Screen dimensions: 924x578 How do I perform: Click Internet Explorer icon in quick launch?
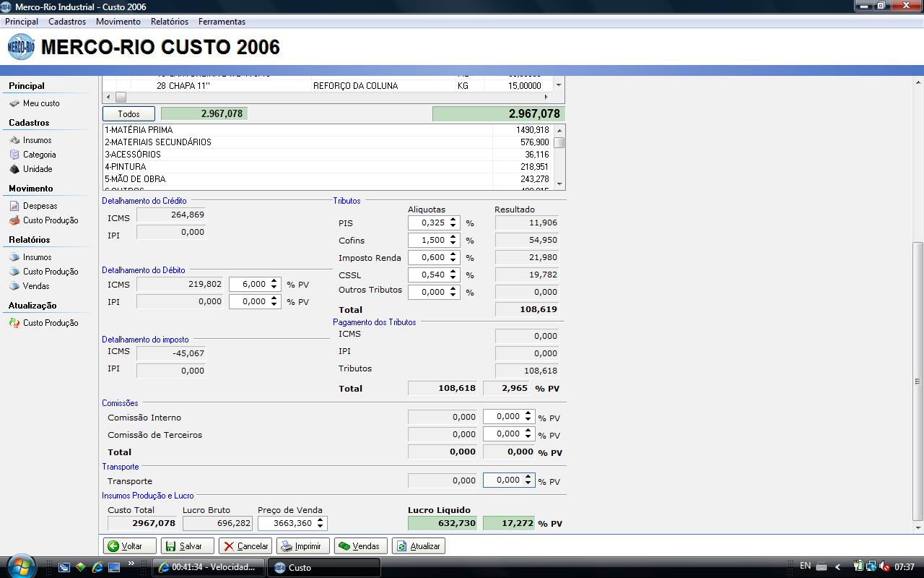pyautogui.click(x=97, y=567)
